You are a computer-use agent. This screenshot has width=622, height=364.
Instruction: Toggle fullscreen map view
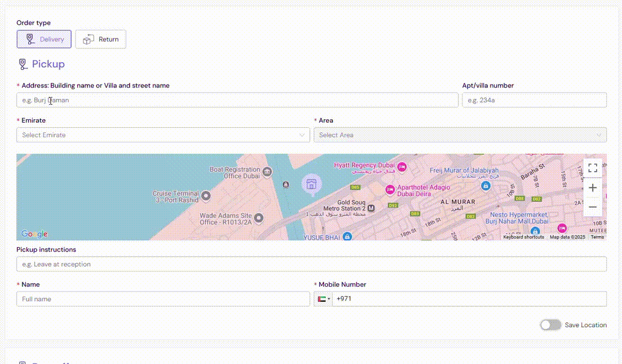tap(593, 168)
